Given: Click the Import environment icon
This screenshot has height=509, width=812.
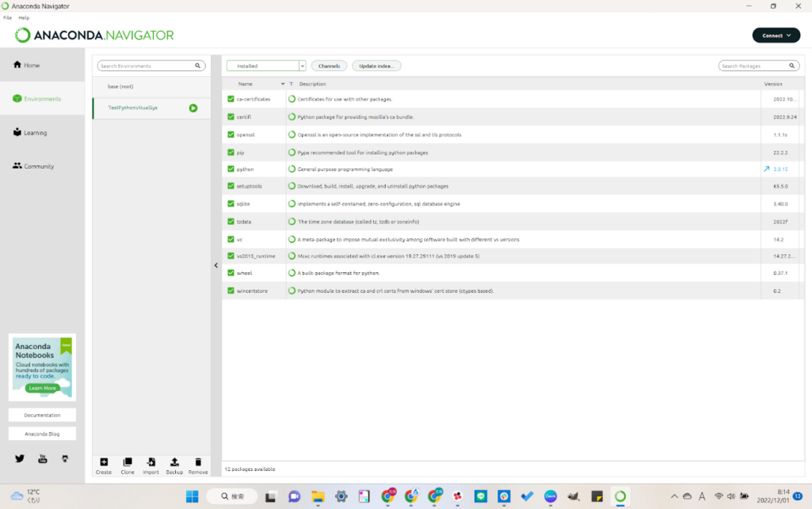Looking at the screenshot, I should [x=151, y=462].
